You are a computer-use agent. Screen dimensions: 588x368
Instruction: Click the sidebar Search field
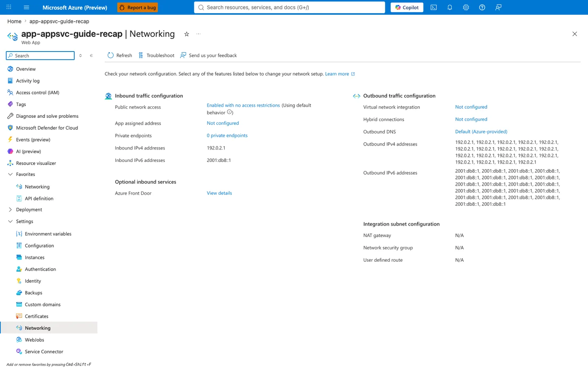[x=40, y=56]
